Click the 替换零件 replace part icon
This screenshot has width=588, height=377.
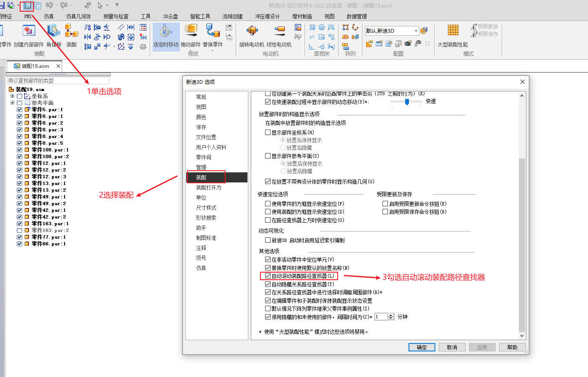pos(213,31)
